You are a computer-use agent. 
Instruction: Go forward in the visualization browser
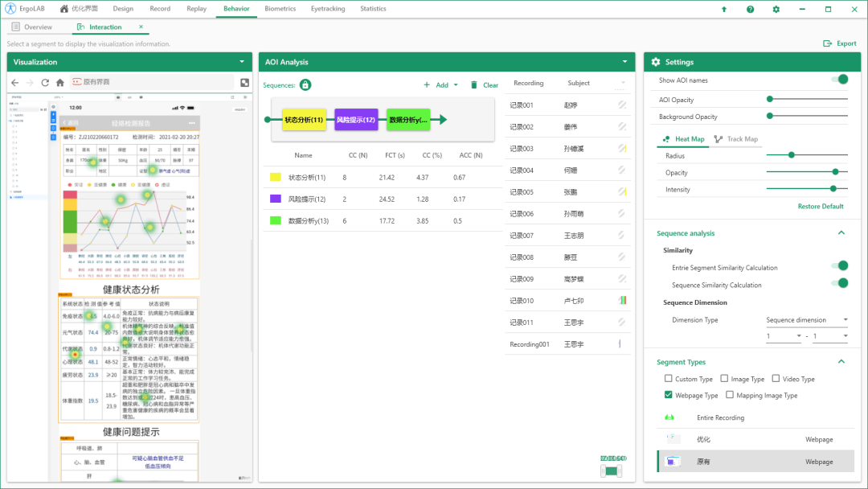tap(30, 83)
